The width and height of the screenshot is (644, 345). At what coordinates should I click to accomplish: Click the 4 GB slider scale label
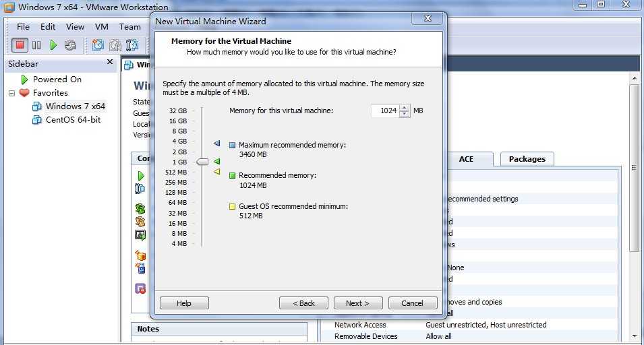[179, 141]
